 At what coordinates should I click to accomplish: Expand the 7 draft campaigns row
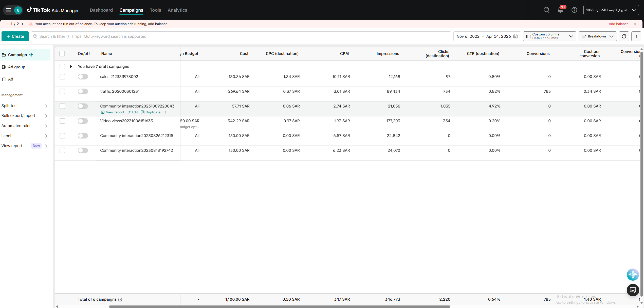pyautogui.click(x=71, y=67)
